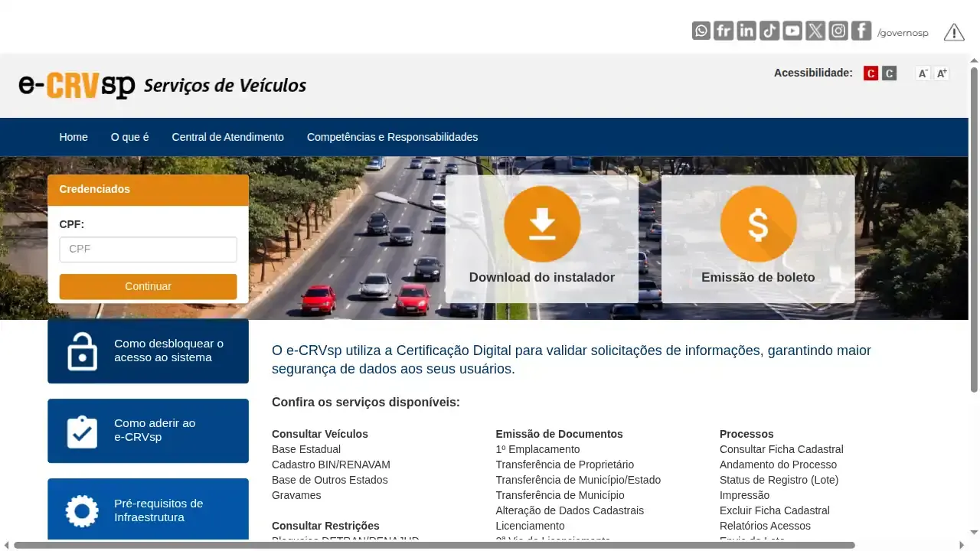Screen dimensions: 980x551
Task: Open 'Como desbloquear o acesso ao sistema'
Action: 169,350
